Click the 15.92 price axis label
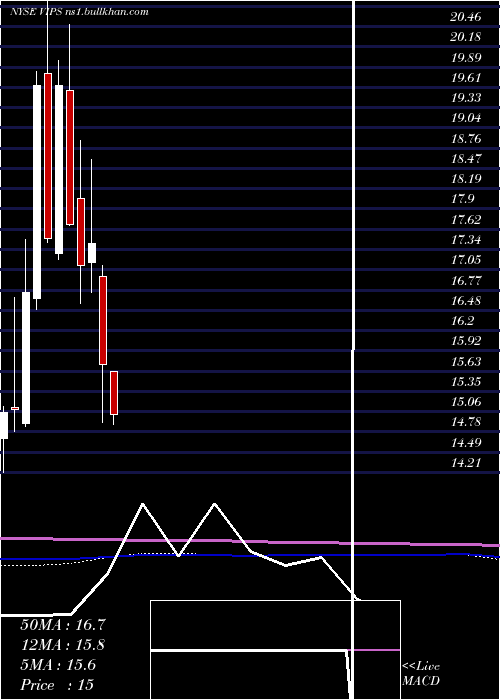This screenshot has width=500, height=700. [466, 342]
